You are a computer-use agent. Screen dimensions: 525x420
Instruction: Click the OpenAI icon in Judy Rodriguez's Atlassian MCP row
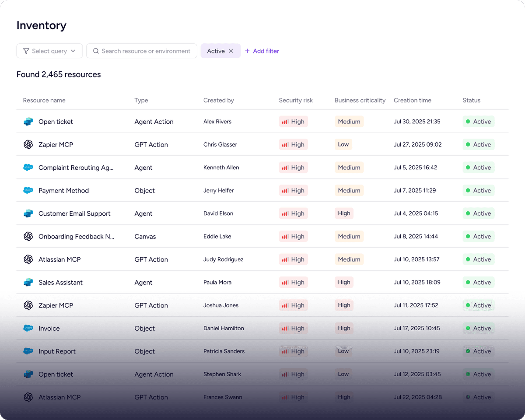(x=28, y=259)
